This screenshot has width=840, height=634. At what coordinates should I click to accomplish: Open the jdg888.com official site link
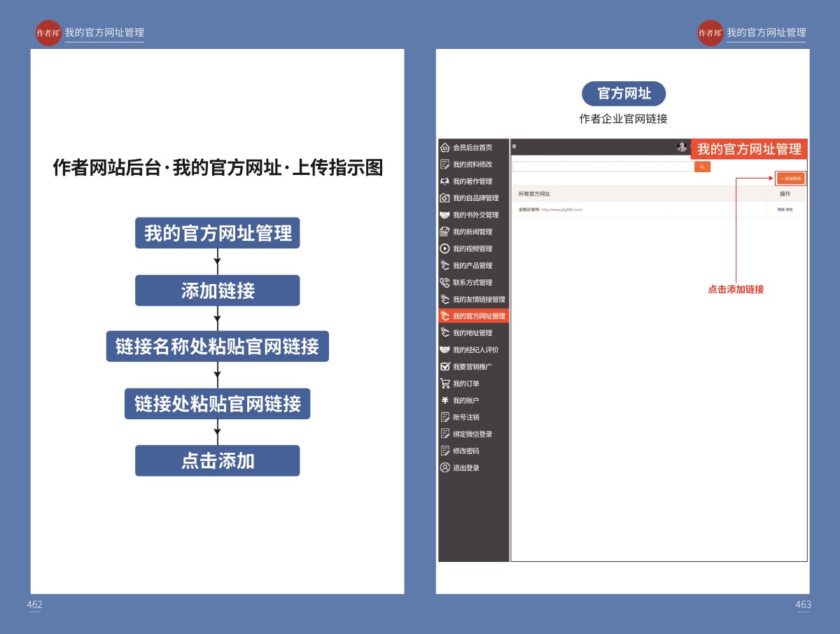point(561,209)
